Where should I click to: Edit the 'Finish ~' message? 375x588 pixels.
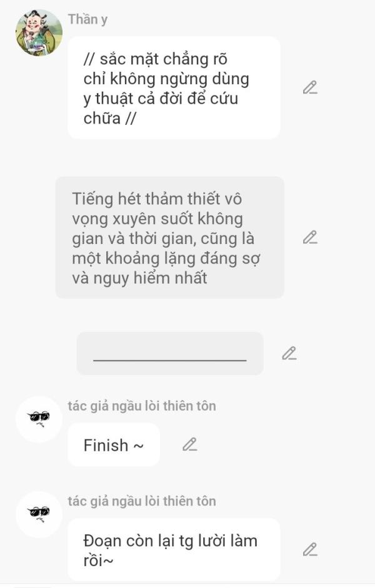point(189,444)
